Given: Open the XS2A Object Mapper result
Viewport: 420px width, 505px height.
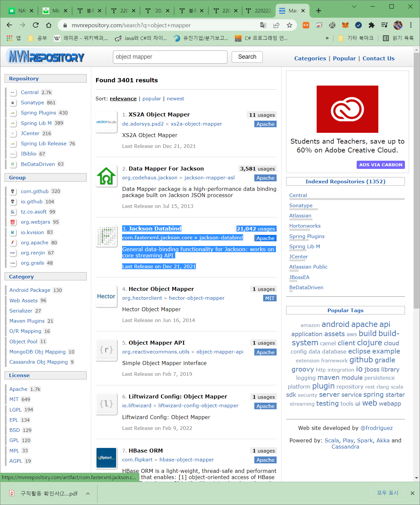Looking at the screenshot, I should click(x=159, y=114).
